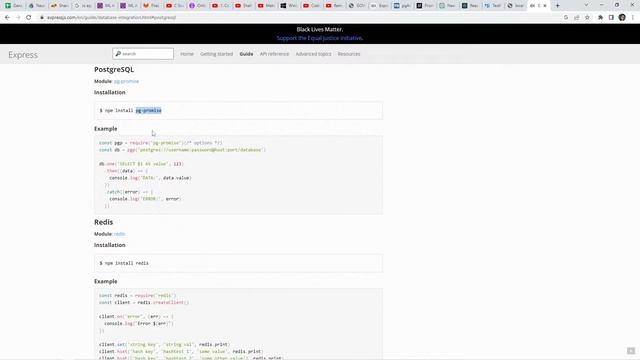Image resolution: width=640 pixels, height=360 pixels.
Task: Open the Advanced topics menu
Action: pos(313,54)
